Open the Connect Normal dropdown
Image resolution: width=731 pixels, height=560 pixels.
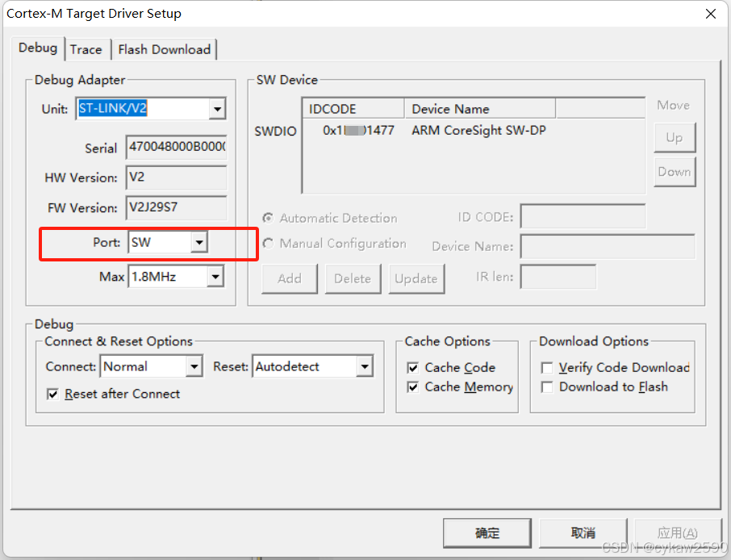pos(194,366)
